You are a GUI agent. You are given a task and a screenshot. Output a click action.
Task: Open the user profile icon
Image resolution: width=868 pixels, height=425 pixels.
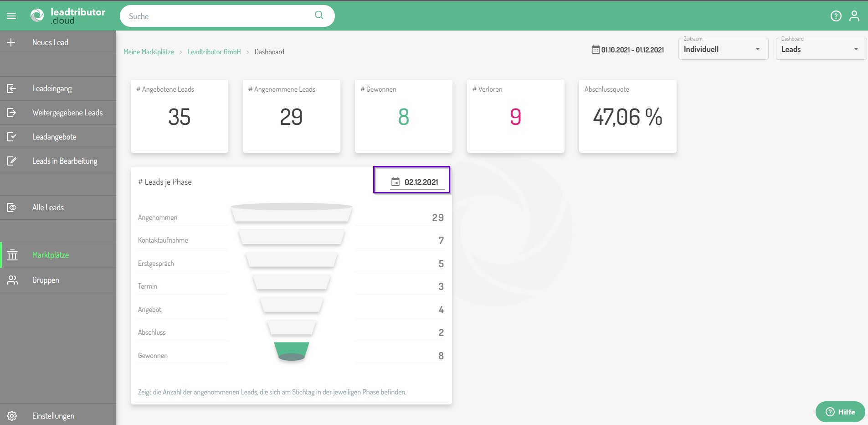pos(854,16)
